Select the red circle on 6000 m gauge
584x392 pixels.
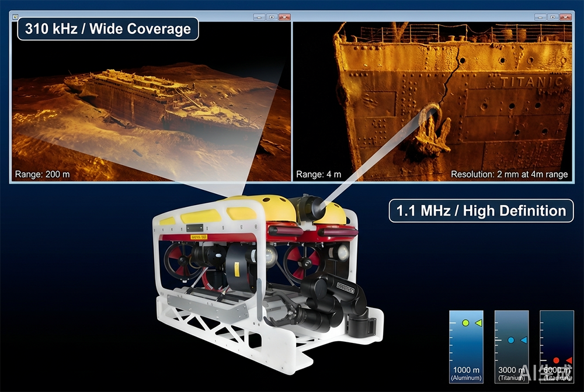tap(556, 360)
